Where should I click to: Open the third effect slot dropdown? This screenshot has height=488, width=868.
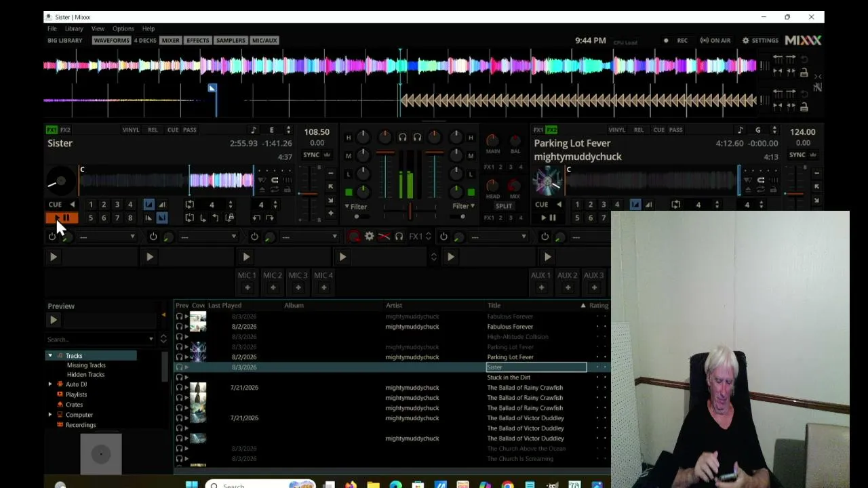[x=309, y=237]
